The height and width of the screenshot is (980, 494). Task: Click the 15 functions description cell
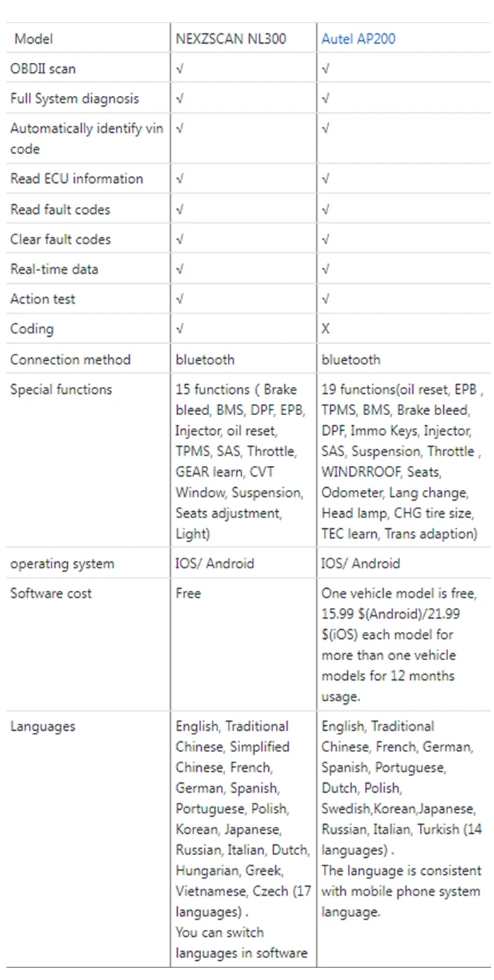[x=240, y=462]
